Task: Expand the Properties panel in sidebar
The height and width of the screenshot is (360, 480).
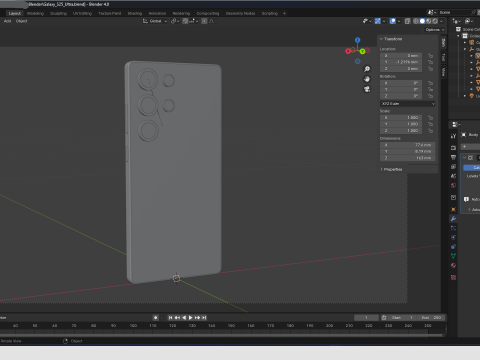Action: tap(391, 169)
